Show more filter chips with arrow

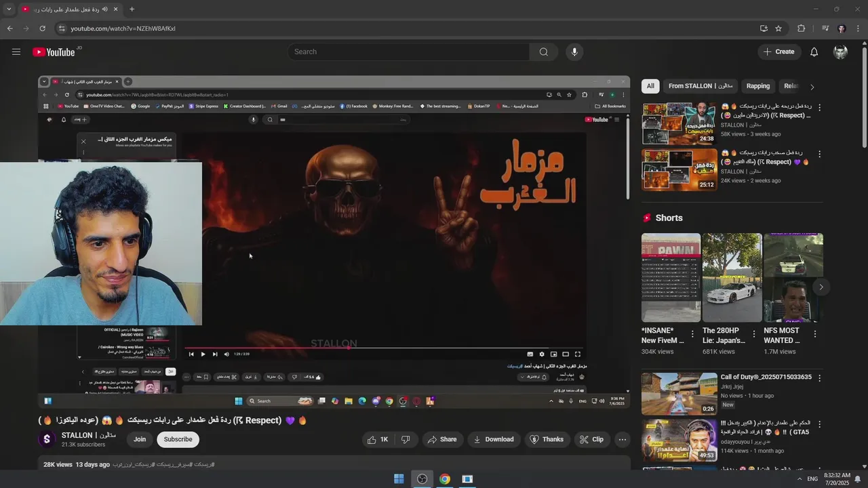[x=812, y=87]
